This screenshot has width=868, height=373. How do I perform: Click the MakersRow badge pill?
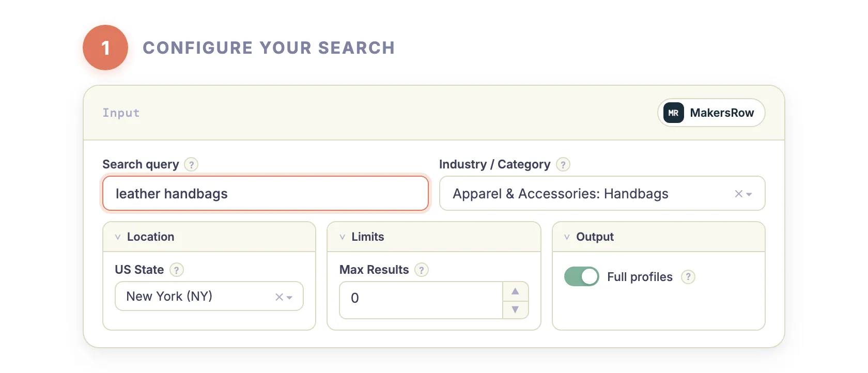[x=711, y=113]
